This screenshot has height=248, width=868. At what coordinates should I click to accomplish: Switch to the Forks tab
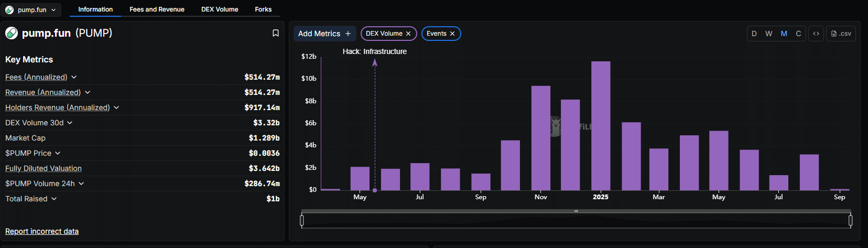[263, 9]
